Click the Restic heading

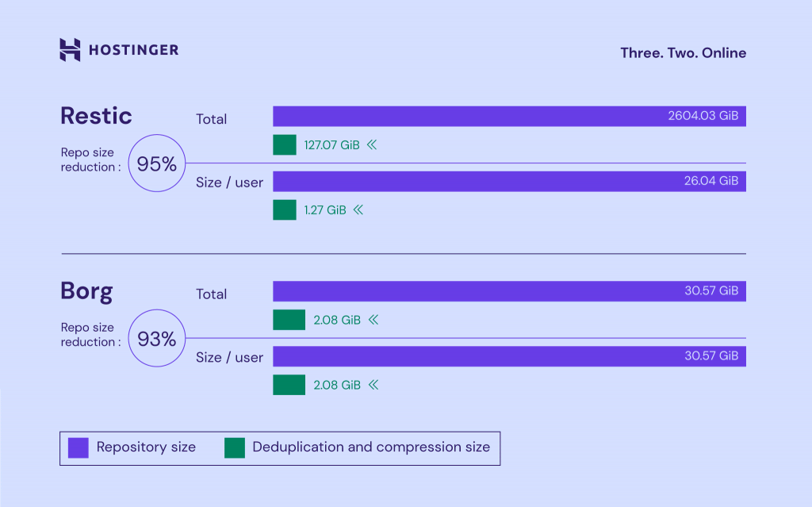(x=96, y=117)
